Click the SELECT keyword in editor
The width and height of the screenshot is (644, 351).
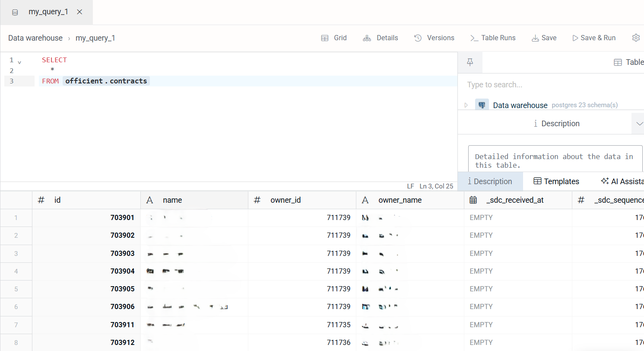(54, 60)
